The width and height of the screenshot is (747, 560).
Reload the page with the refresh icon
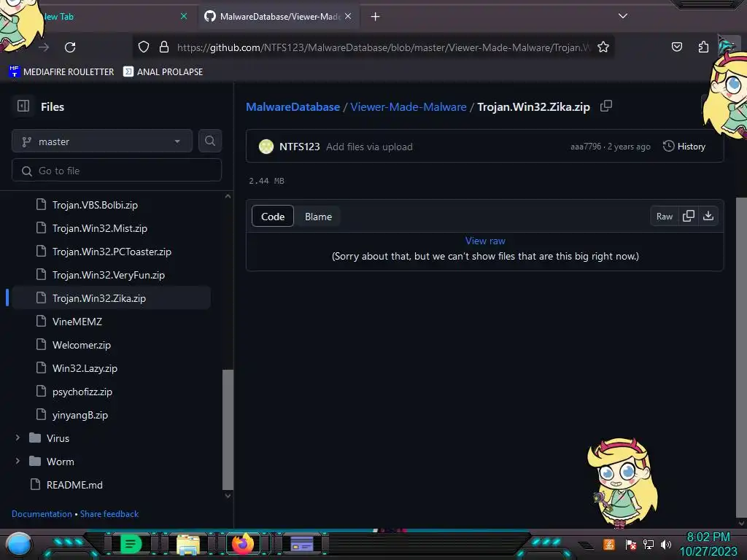coord(70,47)
